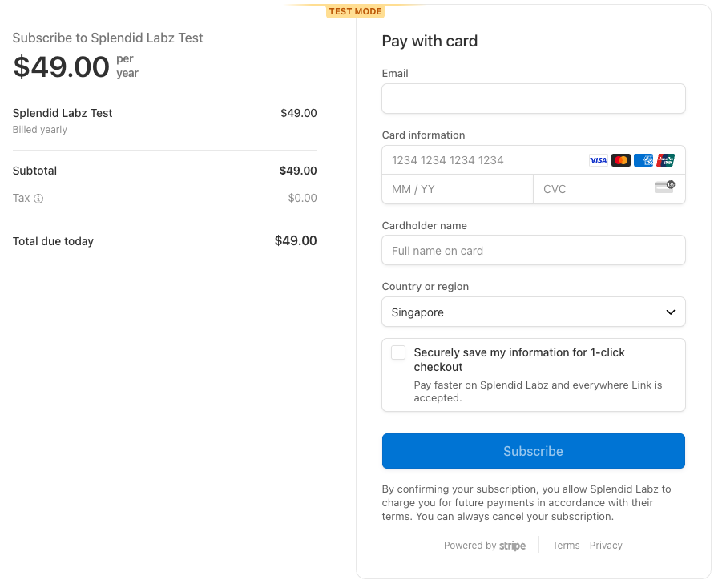The height and width of the screenshot is (588, 722).
Task: Click the Tax info icon
Action: 38,199
